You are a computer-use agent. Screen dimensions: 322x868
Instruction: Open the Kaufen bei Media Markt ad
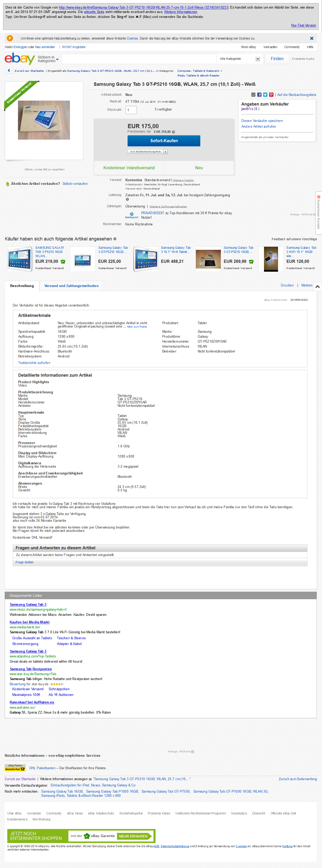(x=30, y=622)
